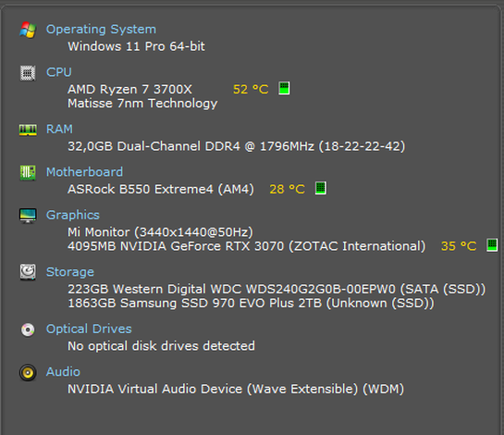Open the Storage section heading
The image size is (504, 435).
[x=70, y=272]
